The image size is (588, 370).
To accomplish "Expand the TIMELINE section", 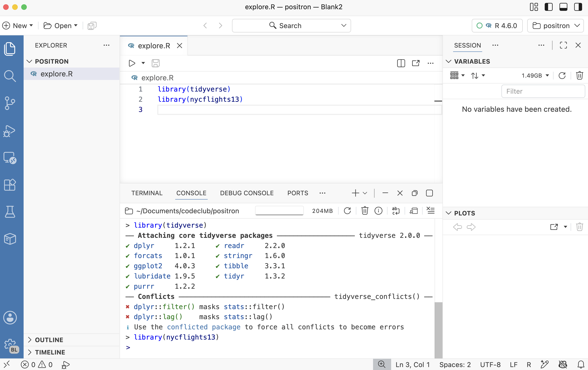I will (30, 352).
